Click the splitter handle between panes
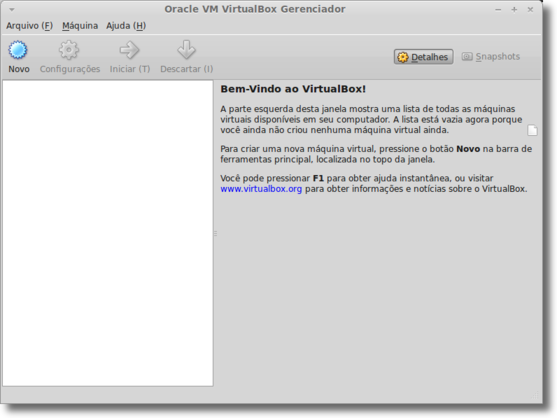This screenshot has width=557, height=418. pyautogui.click(x=215, y=233)
